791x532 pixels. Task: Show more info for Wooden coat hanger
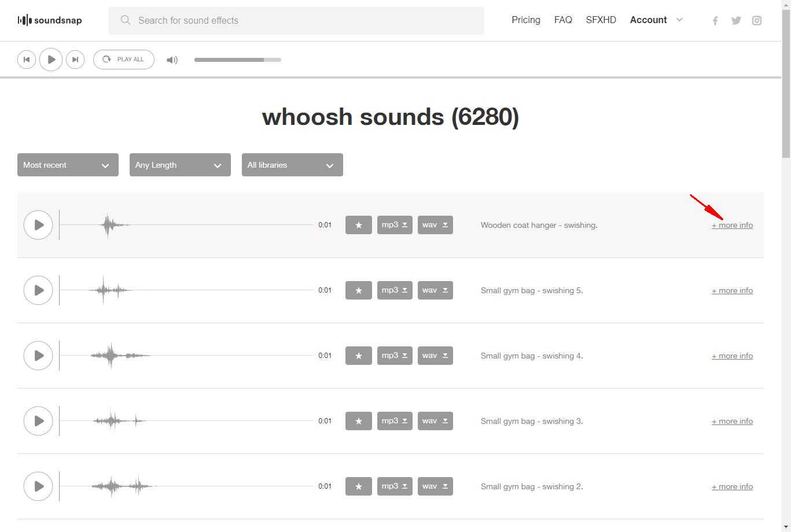point(732,226)
